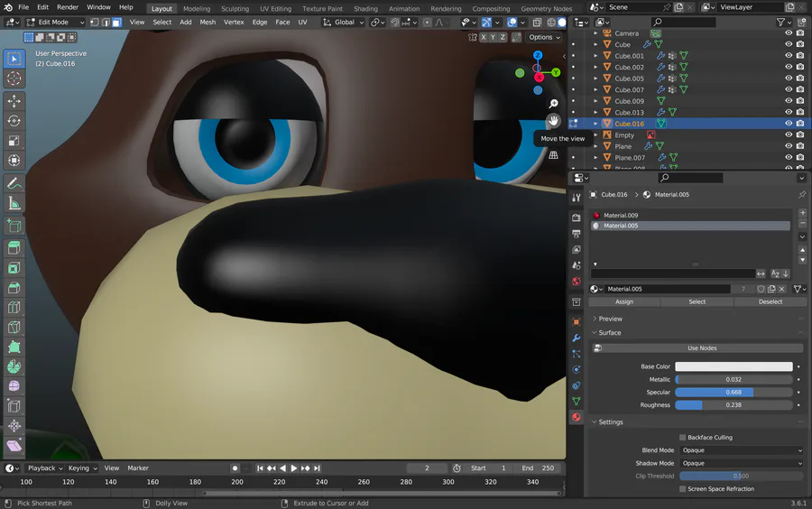
Task: Click the Specular slider
Action: (x=734, y=393)
